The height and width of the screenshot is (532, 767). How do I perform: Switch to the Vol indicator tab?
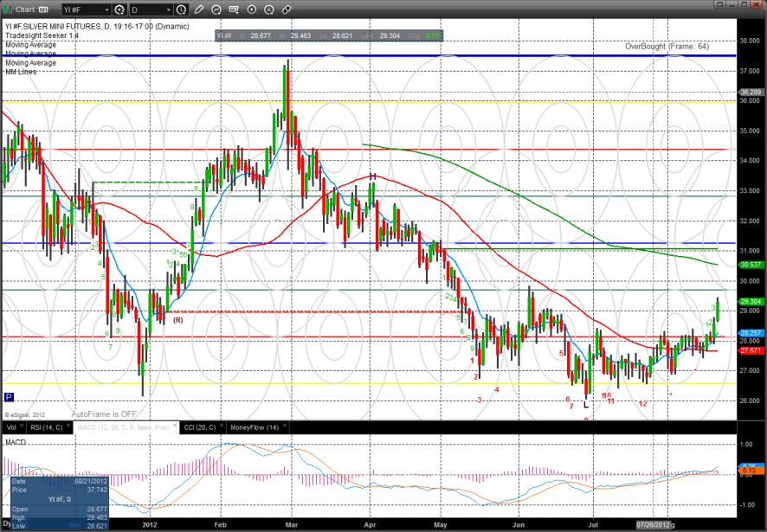[x=10, y=426]
